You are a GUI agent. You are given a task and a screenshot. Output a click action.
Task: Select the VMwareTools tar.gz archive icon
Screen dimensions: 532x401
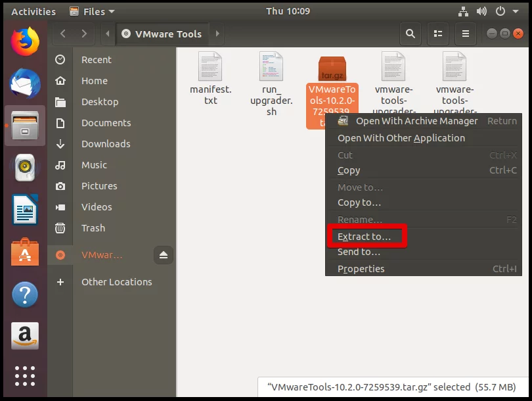point(332,68)
